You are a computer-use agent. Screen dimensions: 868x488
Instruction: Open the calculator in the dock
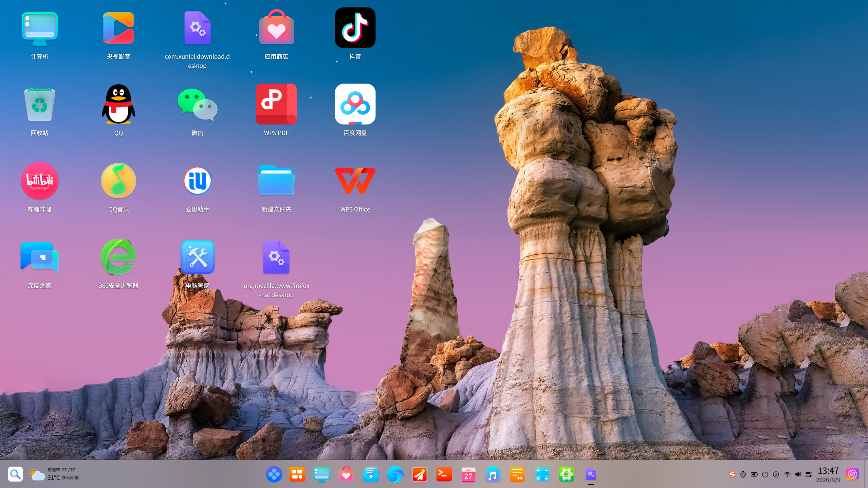tap(542, 474)
